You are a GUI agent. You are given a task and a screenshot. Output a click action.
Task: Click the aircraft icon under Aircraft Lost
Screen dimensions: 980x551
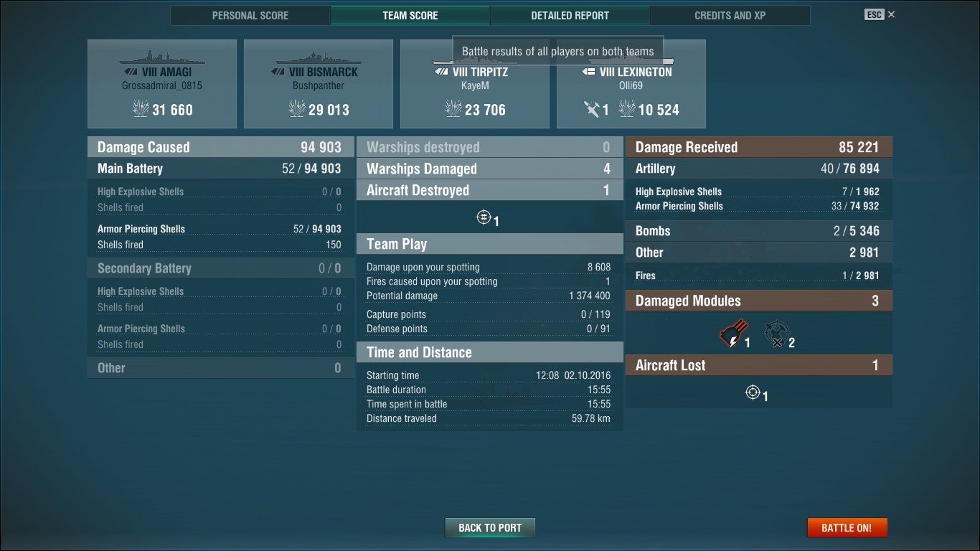(753, 392)
